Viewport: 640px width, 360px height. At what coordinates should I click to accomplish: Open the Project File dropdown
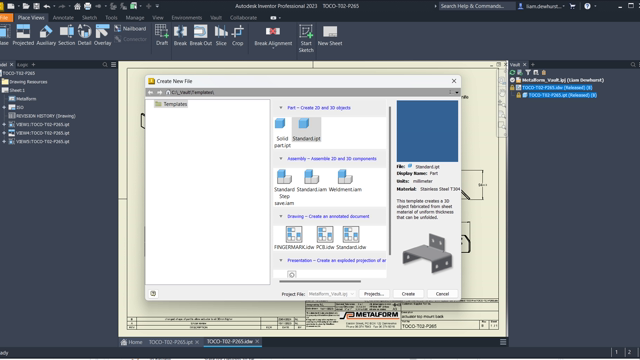(x=331, y=294)
